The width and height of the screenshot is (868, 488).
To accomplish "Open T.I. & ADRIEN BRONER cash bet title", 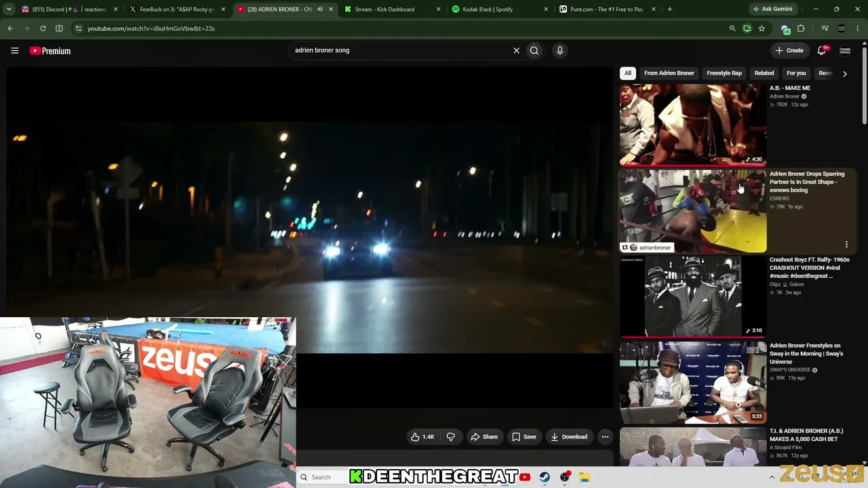I will point(806,435).
